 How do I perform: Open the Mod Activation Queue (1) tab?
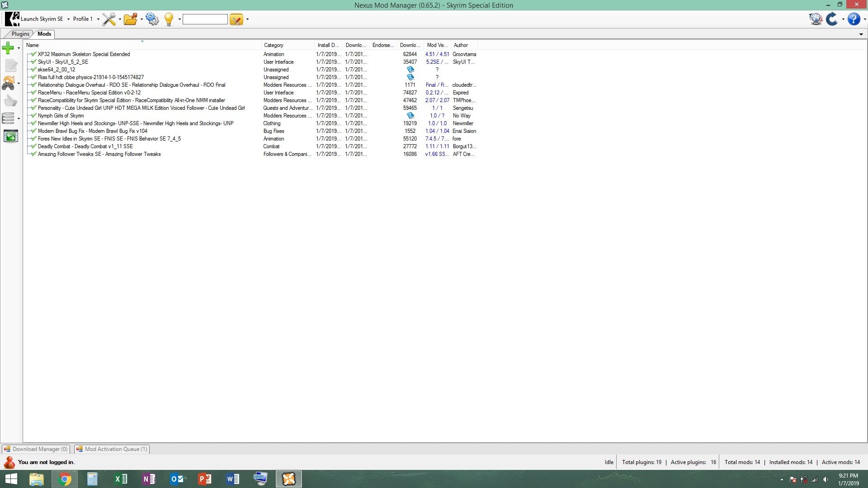tap(112, 449)
